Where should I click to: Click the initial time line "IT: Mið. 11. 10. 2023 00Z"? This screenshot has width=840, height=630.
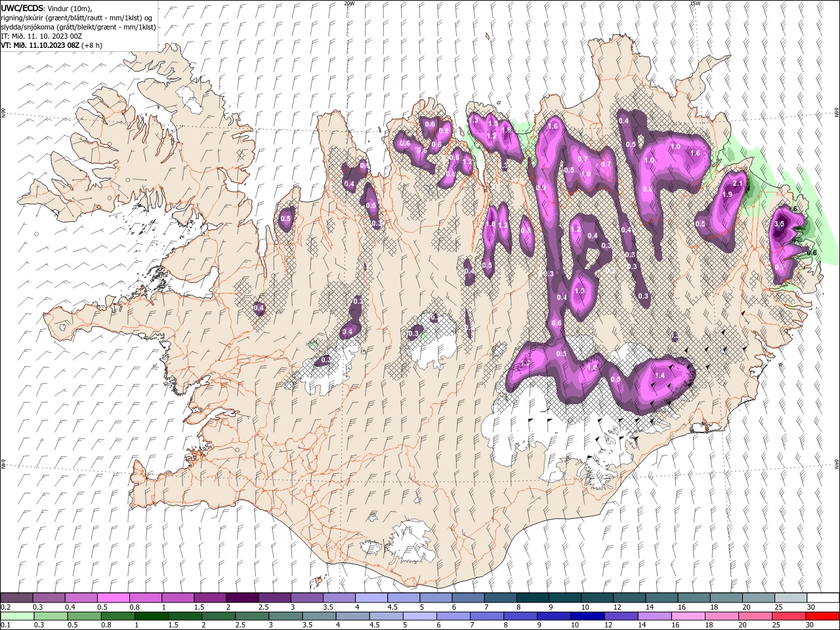click(41, 35)
